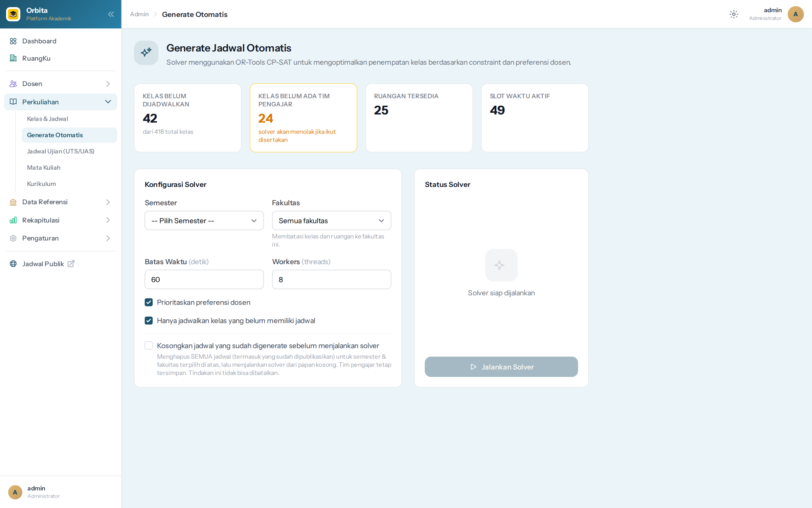Click the Kelas Belum Ada Tim Pengajar card
The height and width of the screenshot is (508, 812).
[303, 118]
